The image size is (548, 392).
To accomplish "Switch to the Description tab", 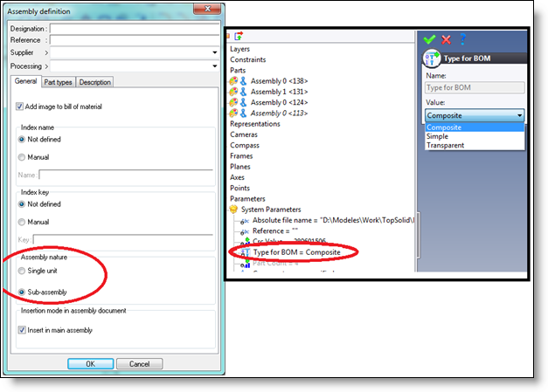I will tap(94, 82).
